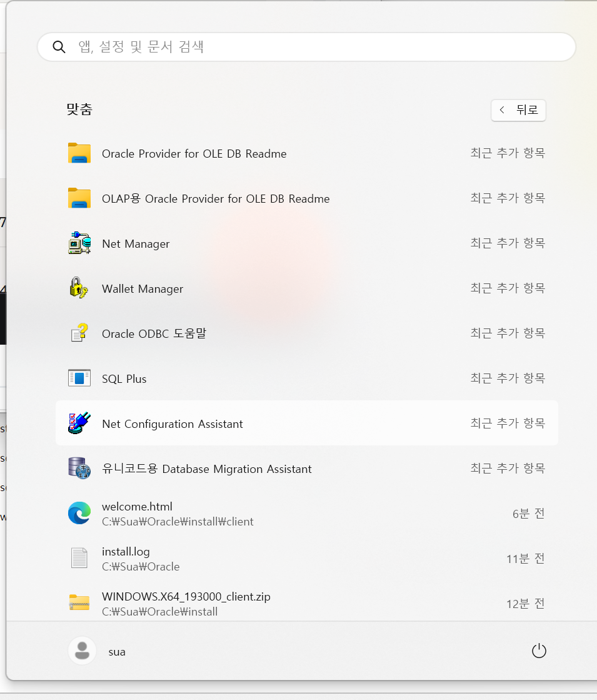
Task: Open welcome.html Edge browser icon
Action: [79, 514]
